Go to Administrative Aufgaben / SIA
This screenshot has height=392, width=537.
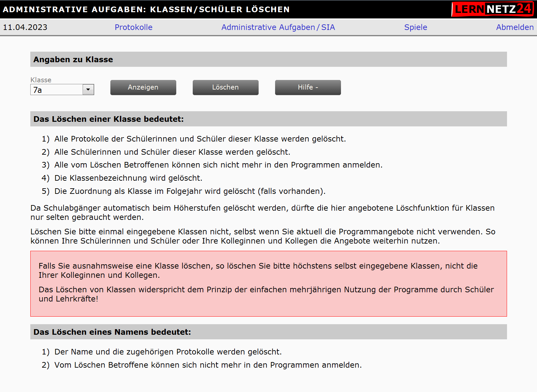tap(278, 27)
